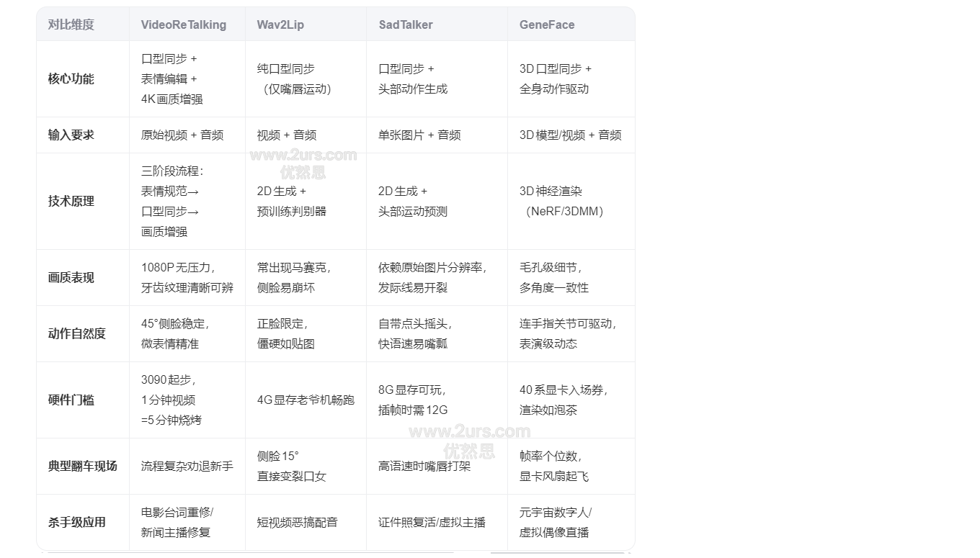Select the 连手指关节可驱动 cell
980x558 pixels.
tap(571, 334)
